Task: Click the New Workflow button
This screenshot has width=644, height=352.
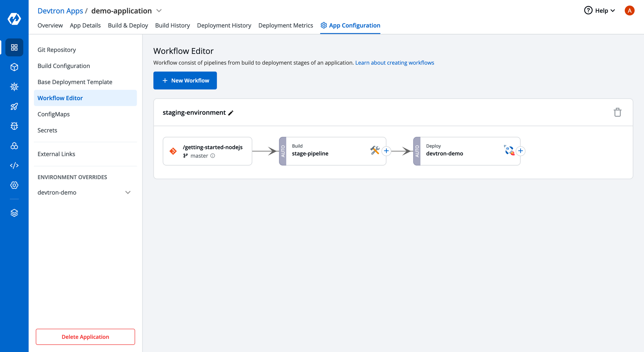Action: tap(185, 81)
